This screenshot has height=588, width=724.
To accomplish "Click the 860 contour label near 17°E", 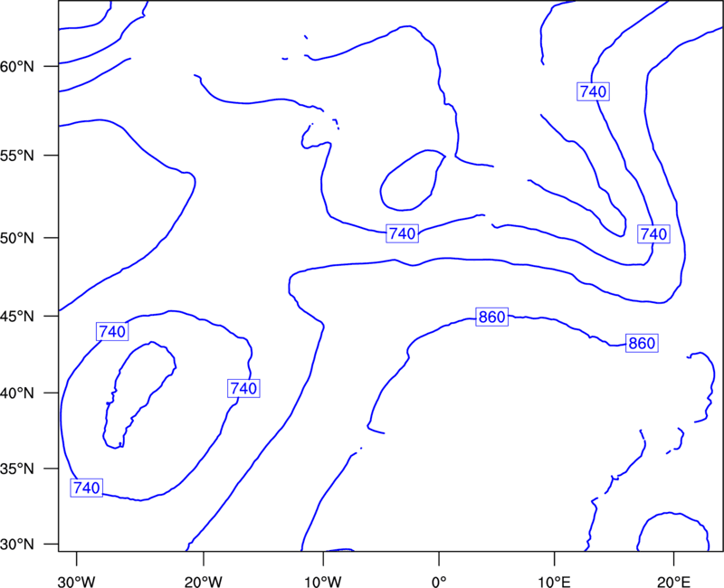I will point(642,344).
